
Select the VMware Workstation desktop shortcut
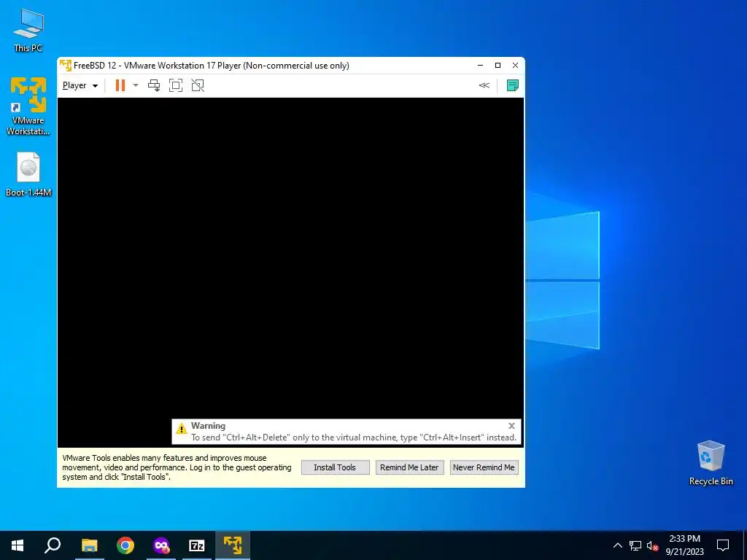(x=28, y=106)
